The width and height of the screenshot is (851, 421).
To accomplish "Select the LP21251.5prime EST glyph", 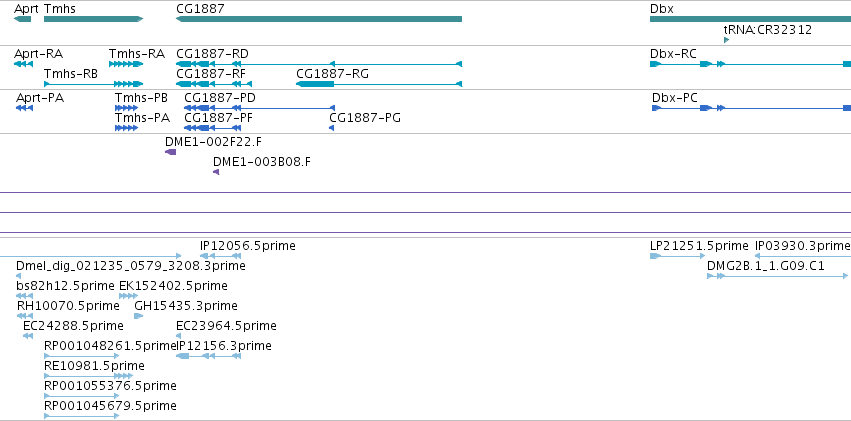I will click(677, 256).
